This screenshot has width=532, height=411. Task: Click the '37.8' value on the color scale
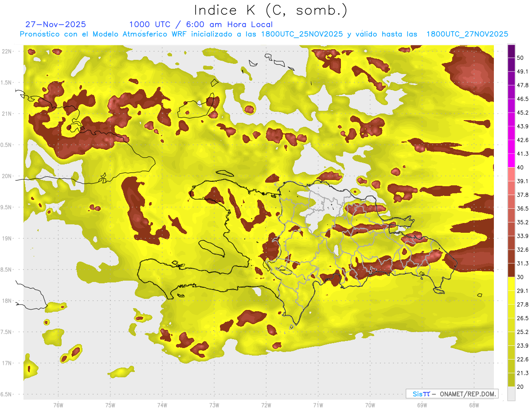click(523, 195)
